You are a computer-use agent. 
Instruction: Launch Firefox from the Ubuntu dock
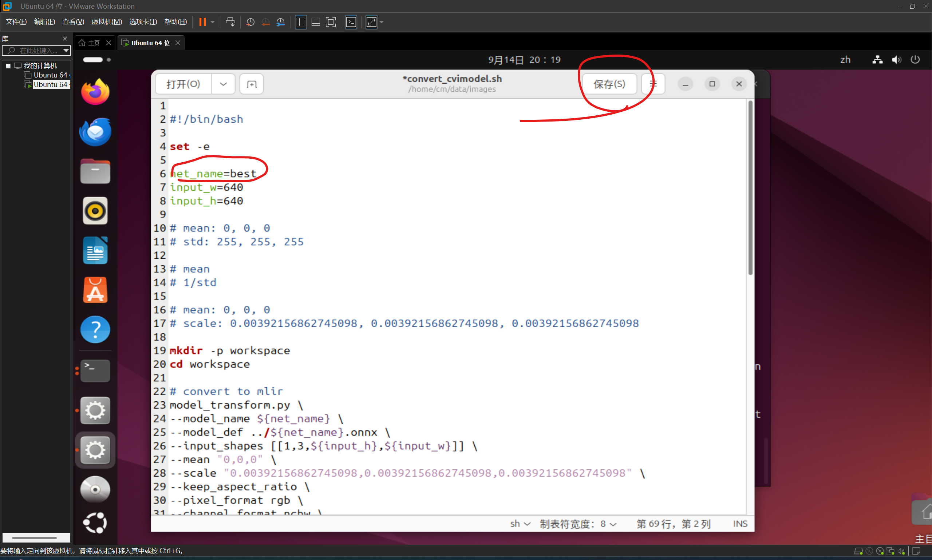(95, 92)
